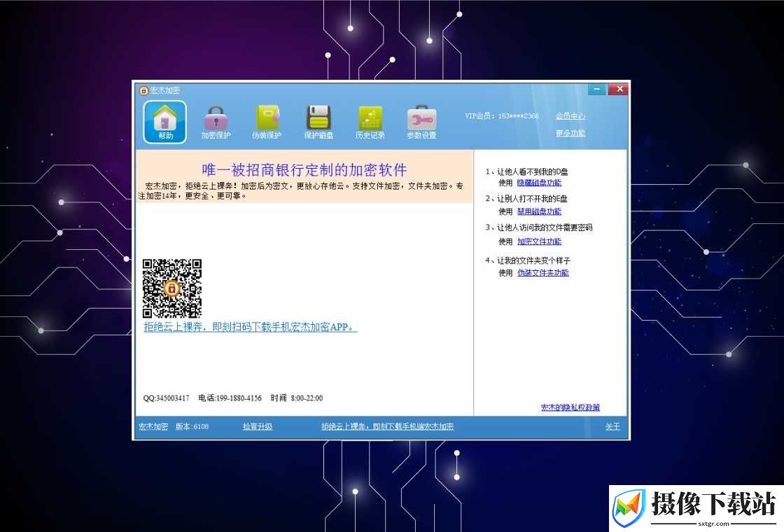Screen dimensions: 784x532
Task: Click the text 让别人打不开我的E盘
Action: [532, 199]
